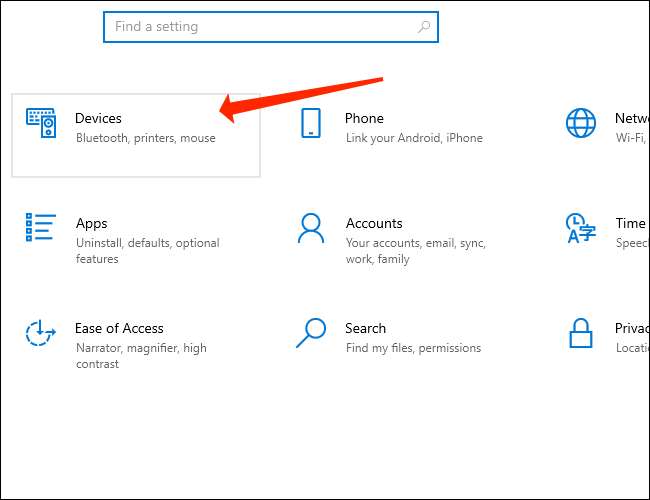Open the Apps settings title
This screenshot has height=500, width=650.
[x=91, y=223]
